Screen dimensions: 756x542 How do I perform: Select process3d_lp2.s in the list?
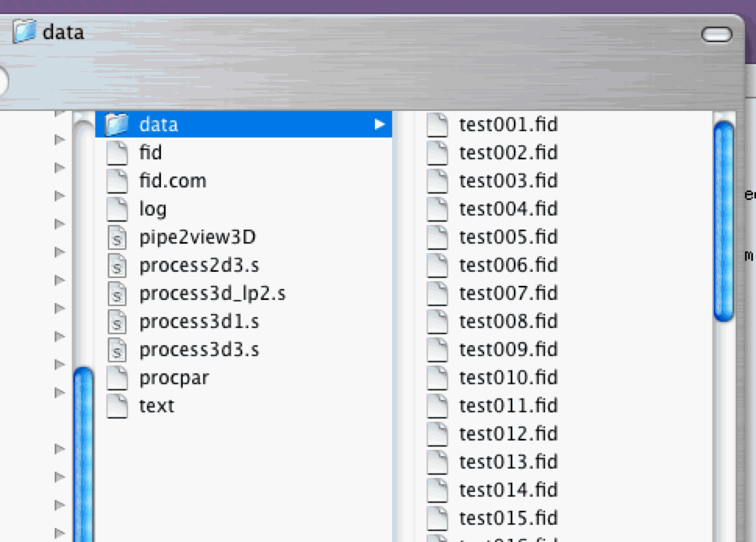pos(212,294)
